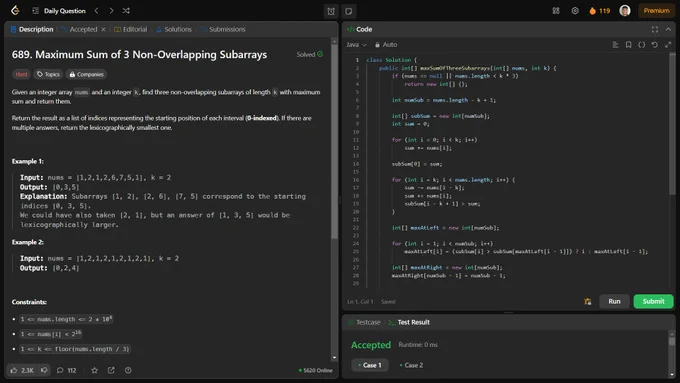Switch to the Editorial tab

(x=131, y=29)
